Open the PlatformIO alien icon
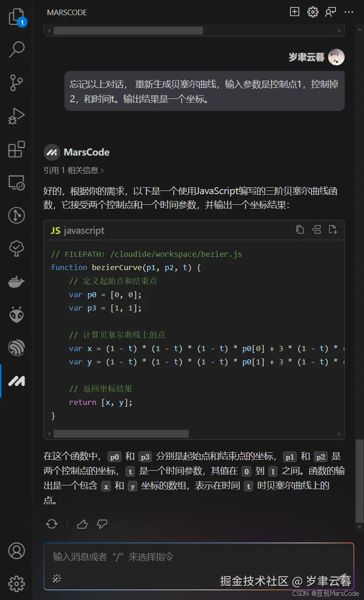Viewport: 364px width, 600px height. point(17,315)
